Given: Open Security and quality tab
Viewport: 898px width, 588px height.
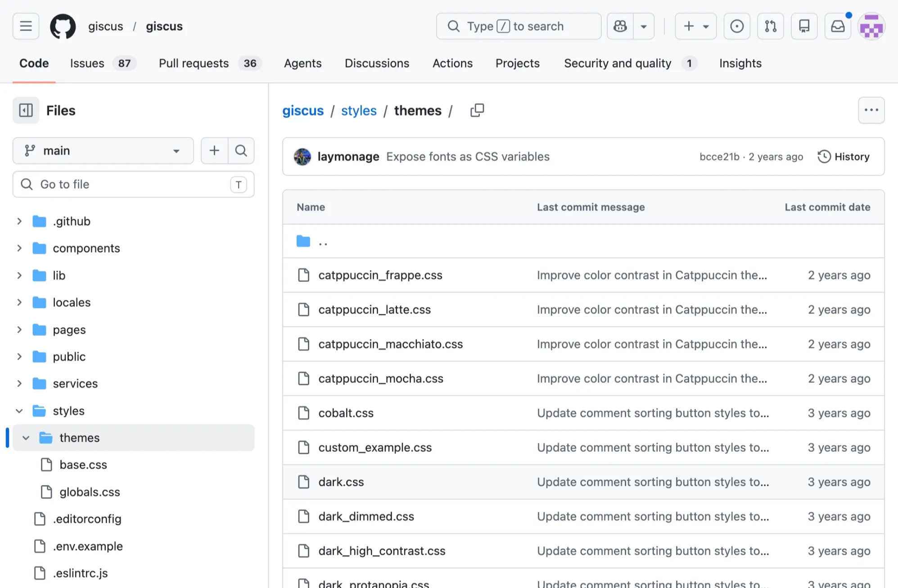Looking at the screenshot, I should (630, 63).
